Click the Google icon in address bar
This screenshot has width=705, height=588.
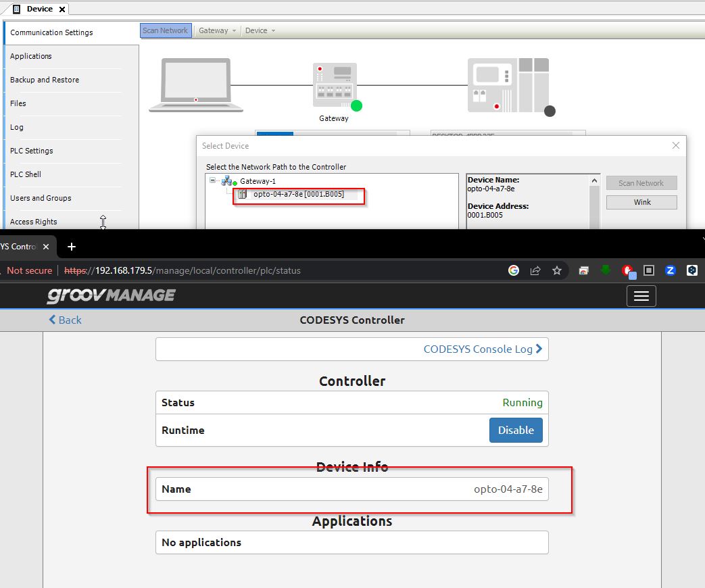514,270
